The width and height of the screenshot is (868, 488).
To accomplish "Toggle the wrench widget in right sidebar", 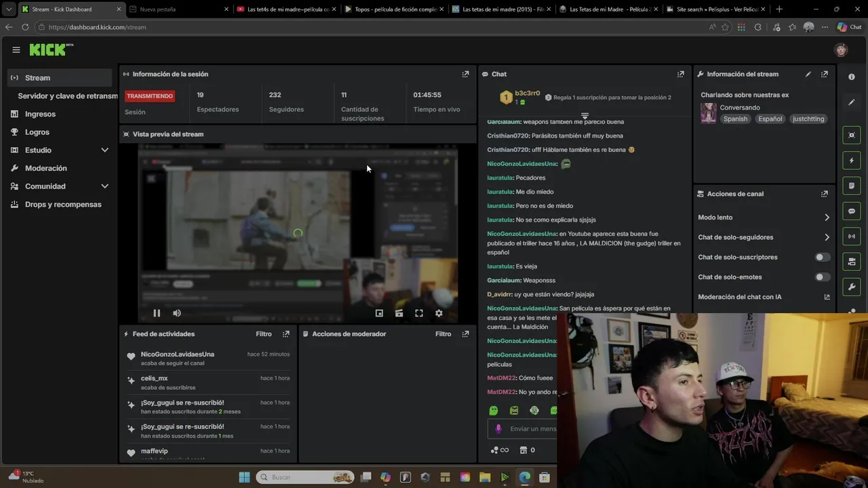I will click(x=852, y=287).
